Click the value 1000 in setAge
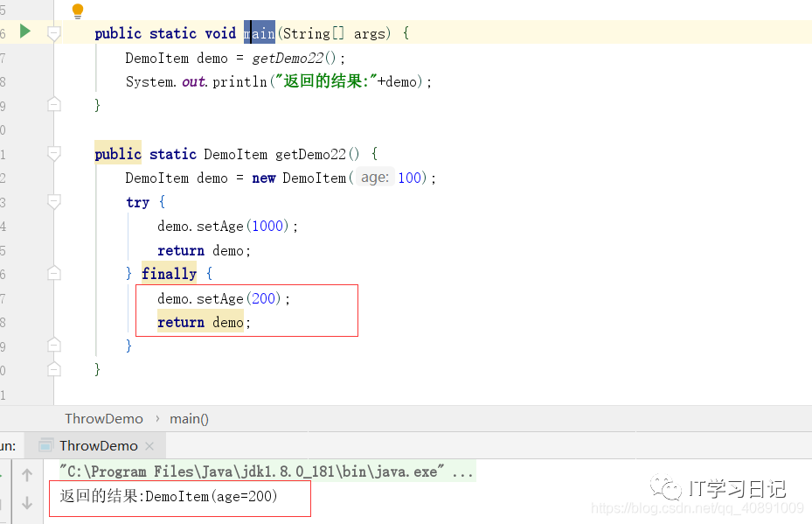The height and width of the screenshot is (524, 812). pyautogui.click(x=267, y=226)
